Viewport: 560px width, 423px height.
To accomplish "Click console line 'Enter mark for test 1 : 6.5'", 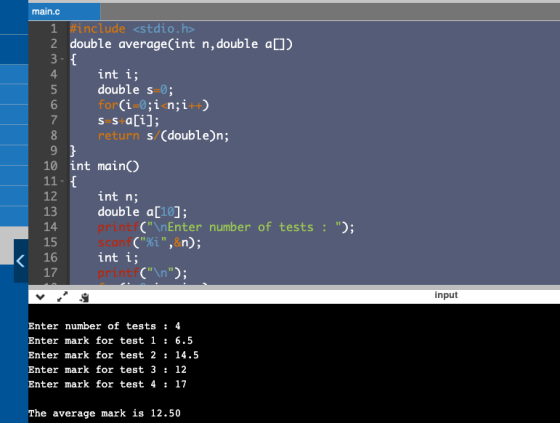I will 111,340.
